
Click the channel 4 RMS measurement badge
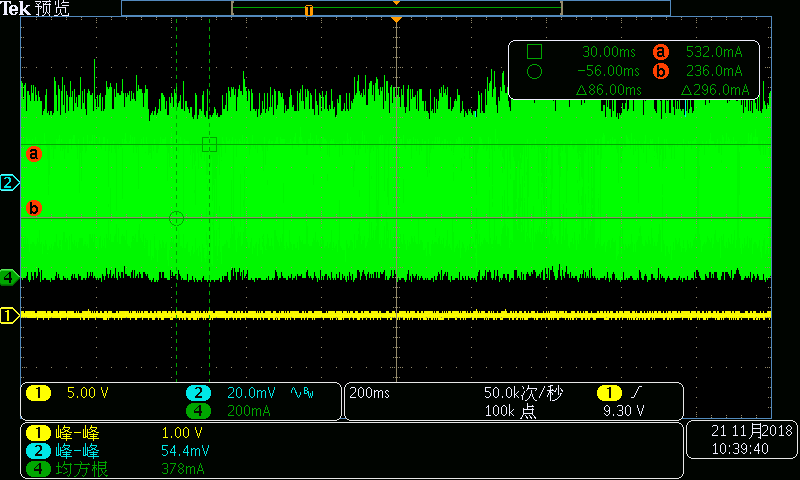click(39, 469)
